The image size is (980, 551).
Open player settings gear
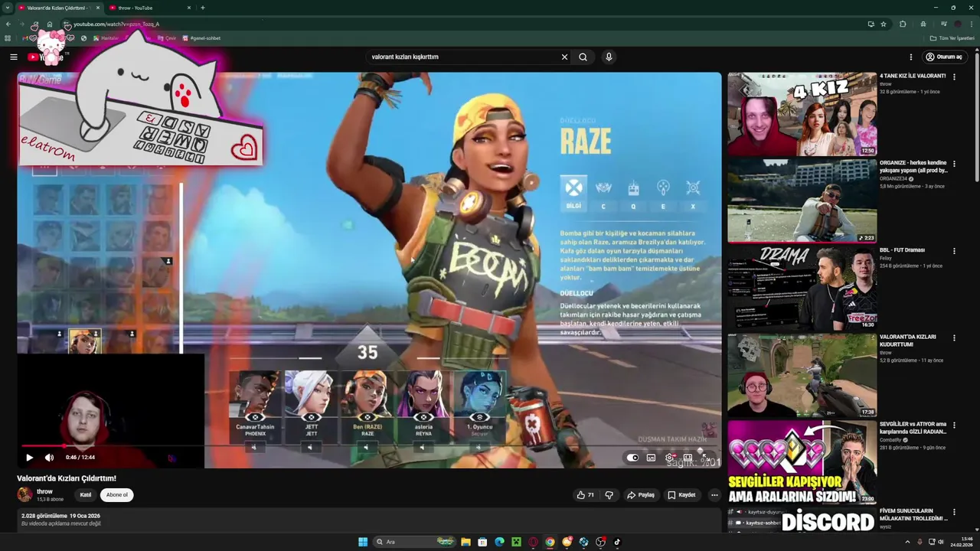[x=669, y=458]
